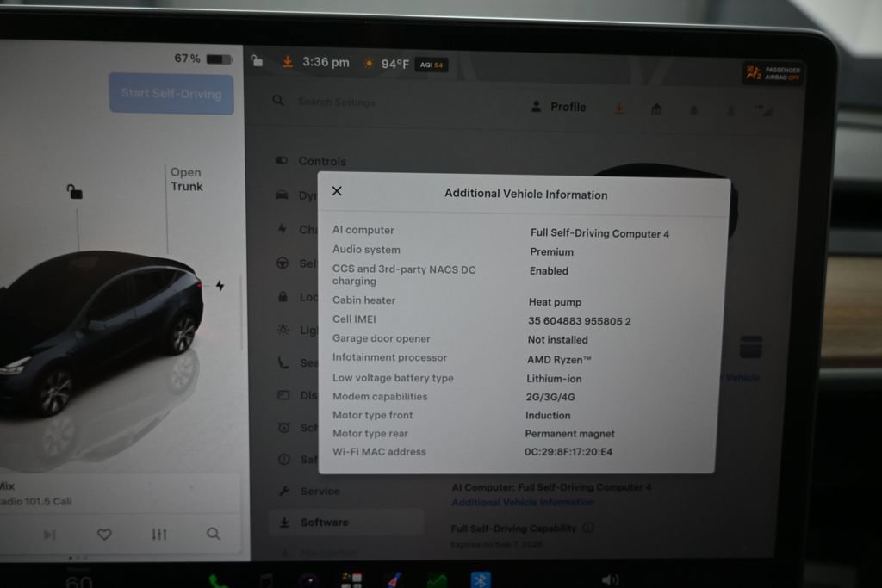Tap the Passenger Airbag Off indicator
Screen dimensions: 882x588
click(773, 74)
